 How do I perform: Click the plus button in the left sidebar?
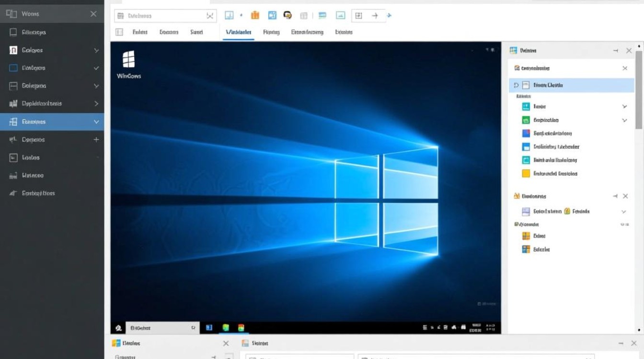click(x=96, y=140)
